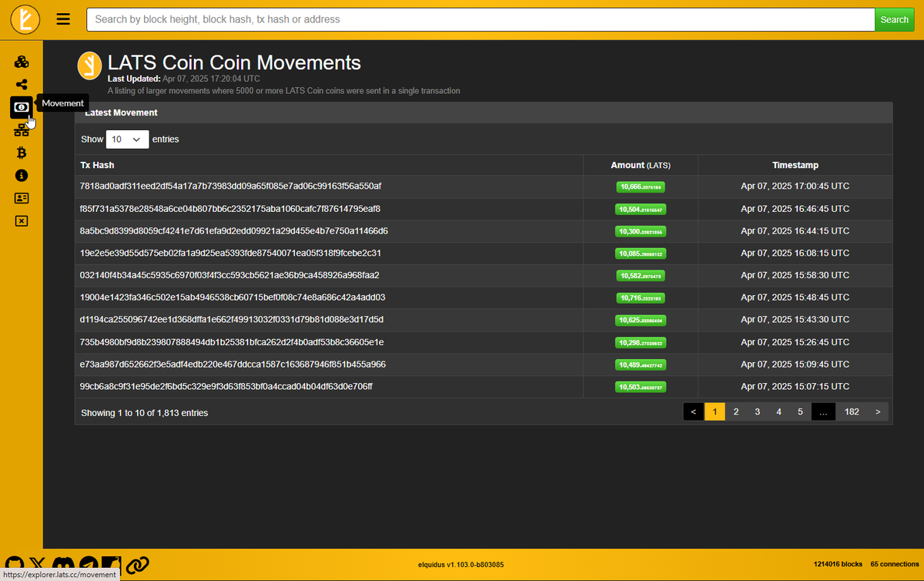Focus the block/tx/address search field
The image size is (924, 581).
coord(480,19)
